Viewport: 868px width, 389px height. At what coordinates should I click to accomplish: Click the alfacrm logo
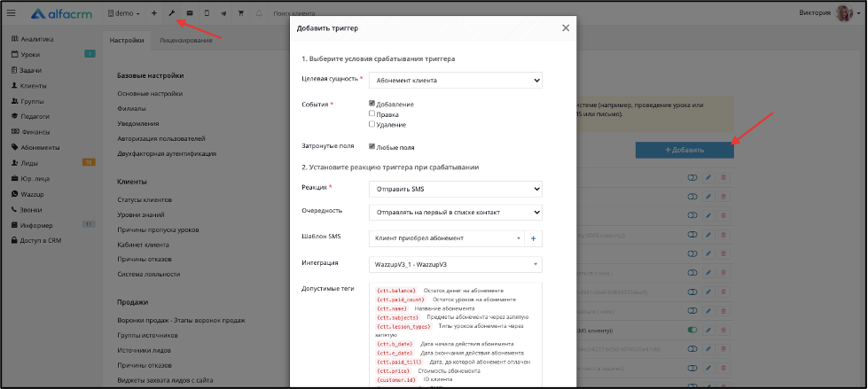(x=63, y=13)
